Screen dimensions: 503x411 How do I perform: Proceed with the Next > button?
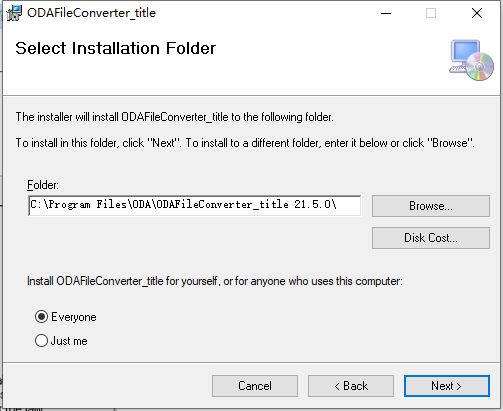click(447, 386)
